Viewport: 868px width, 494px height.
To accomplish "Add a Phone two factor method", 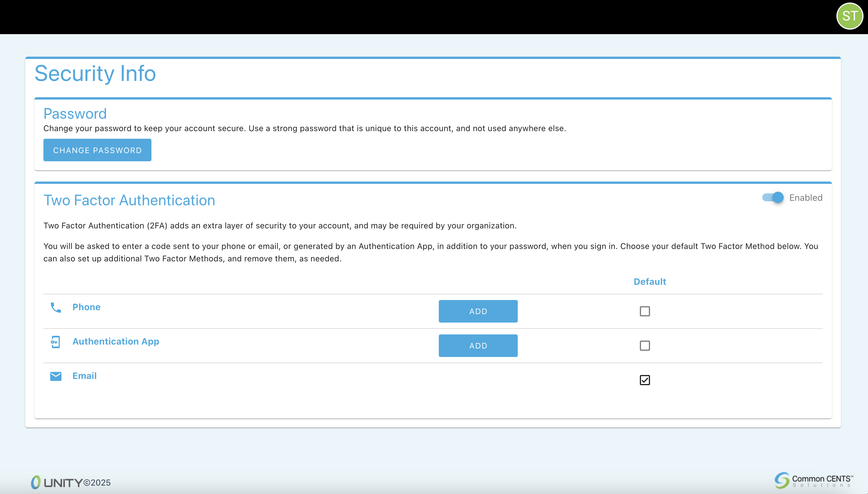I will coord(478,311).
